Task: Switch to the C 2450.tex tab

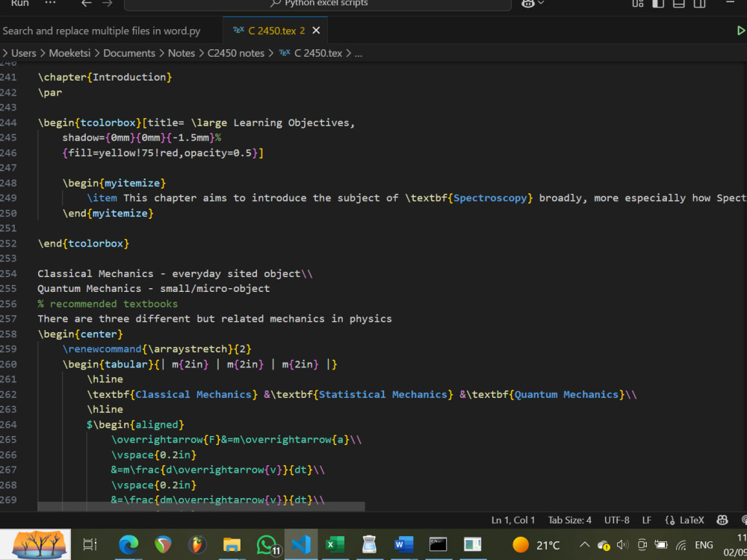Action: 276,31
